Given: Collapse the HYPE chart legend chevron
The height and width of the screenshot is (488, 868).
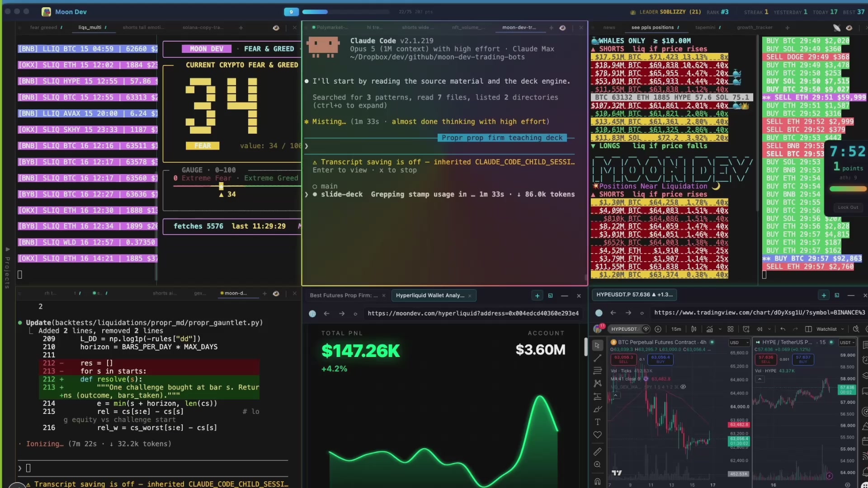Looking at the screenshot, I should [x=759, y=379].
